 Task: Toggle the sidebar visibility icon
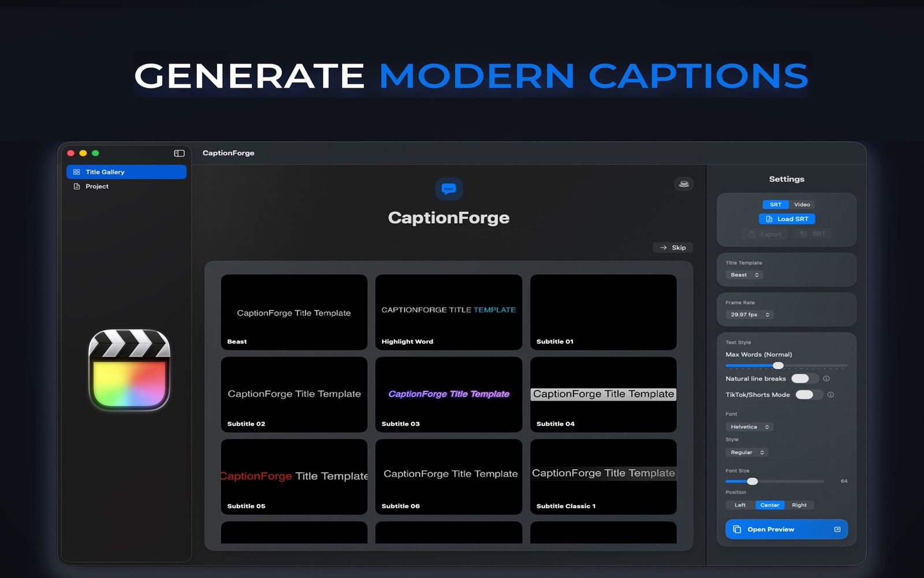179,153
